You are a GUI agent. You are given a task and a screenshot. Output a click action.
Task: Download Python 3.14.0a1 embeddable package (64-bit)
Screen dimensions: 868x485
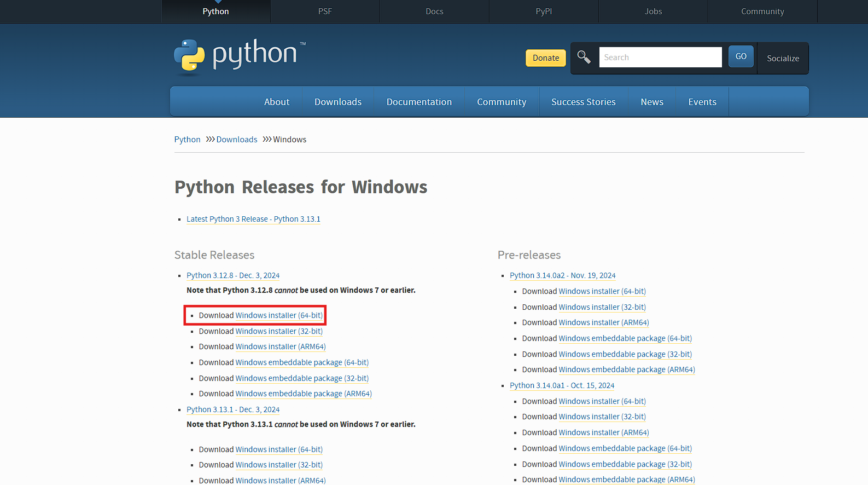point(625,448)
